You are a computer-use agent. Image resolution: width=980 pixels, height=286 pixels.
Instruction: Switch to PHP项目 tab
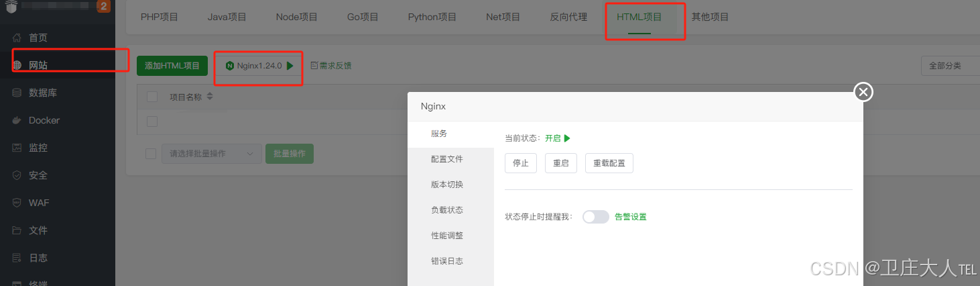(160, 17)
